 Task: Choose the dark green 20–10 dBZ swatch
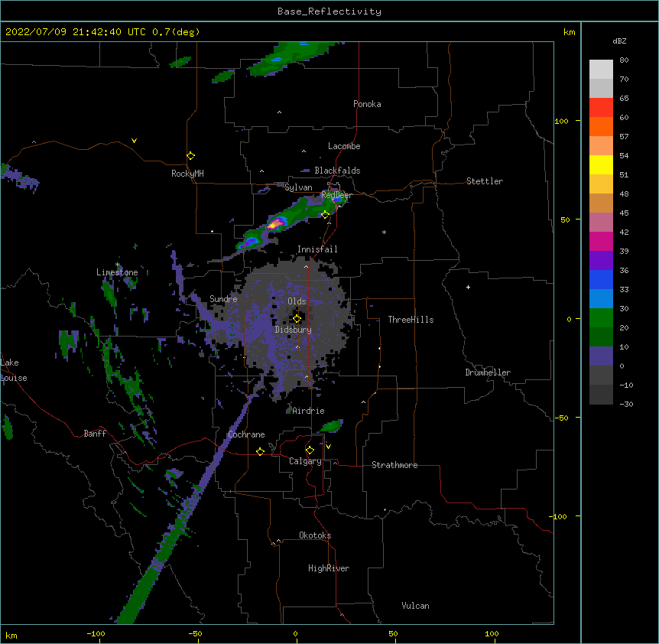click(601, 337)
